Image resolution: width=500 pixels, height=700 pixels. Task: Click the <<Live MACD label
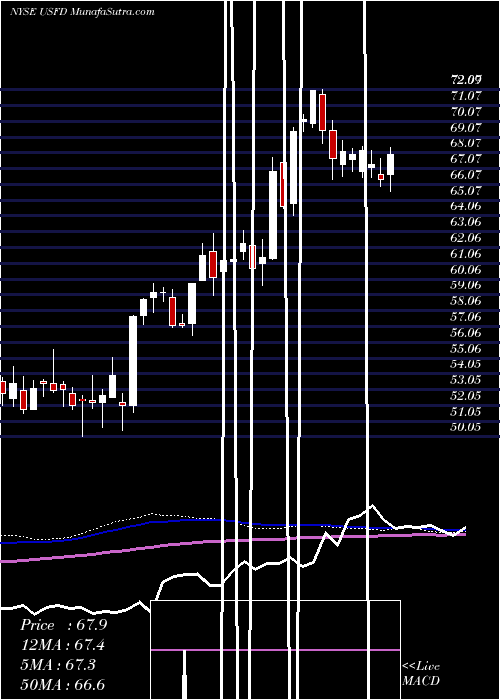(x=421, y=674)
